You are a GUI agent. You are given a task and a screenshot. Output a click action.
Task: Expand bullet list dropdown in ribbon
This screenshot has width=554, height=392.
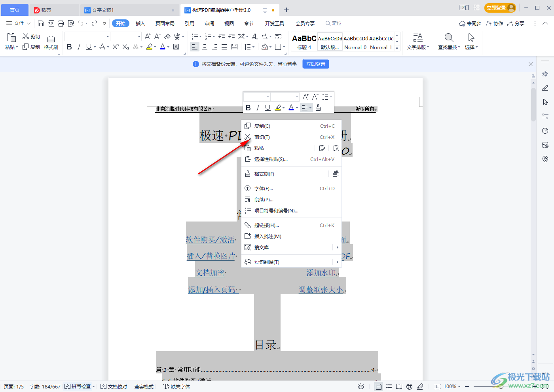click(201, 37)
